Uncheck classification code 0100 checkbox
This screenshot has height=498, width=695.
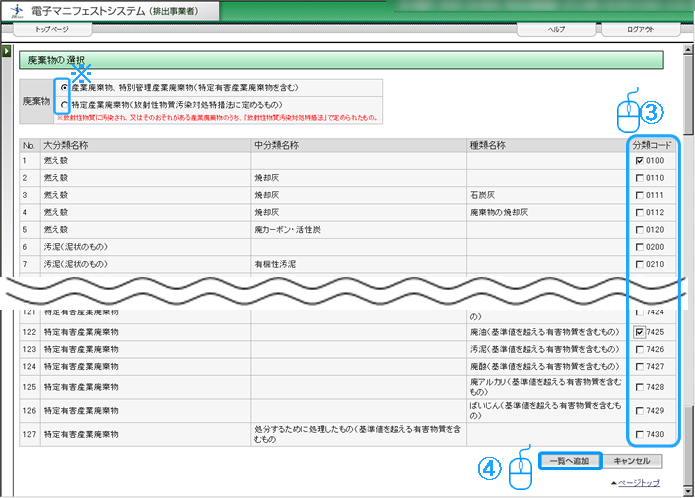pos(640,160)
